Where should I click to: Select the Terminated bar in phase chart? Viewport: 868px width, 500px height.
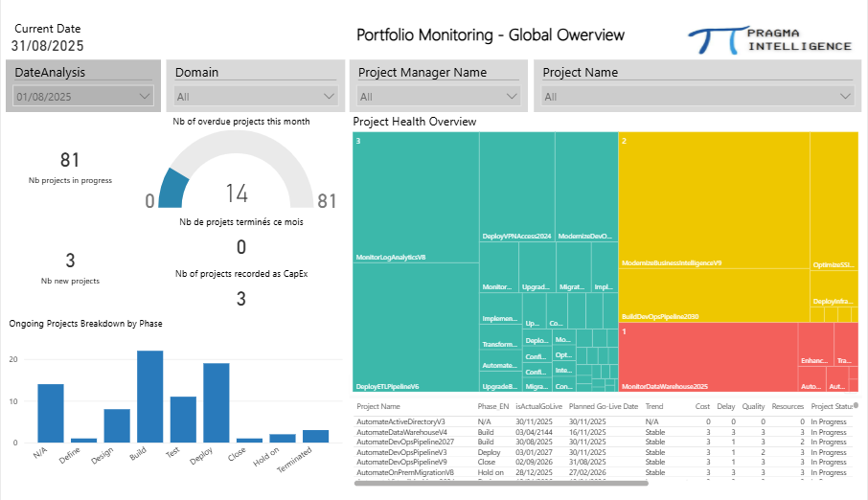315,436
